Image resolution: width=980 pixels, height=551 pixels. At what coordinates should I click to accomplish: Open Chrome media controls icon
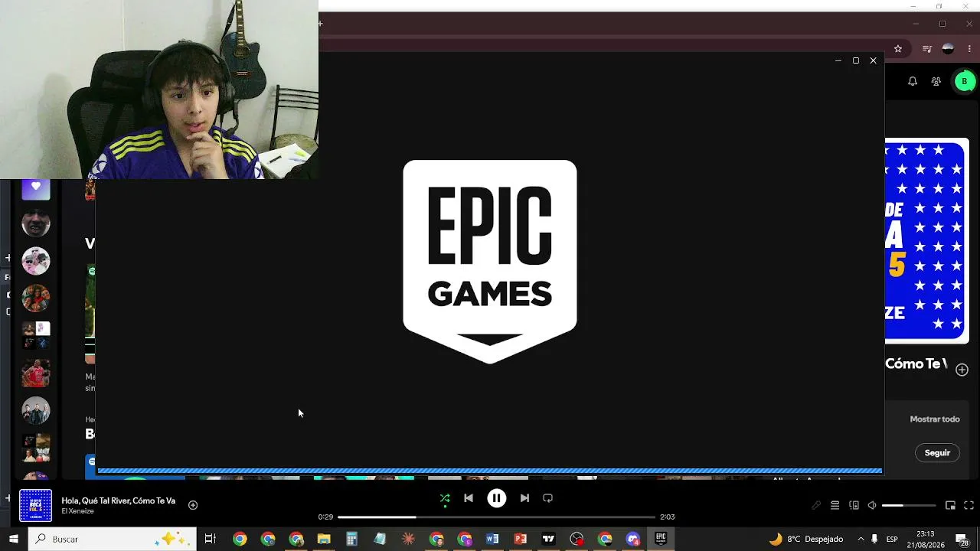(x=926, y=49)
